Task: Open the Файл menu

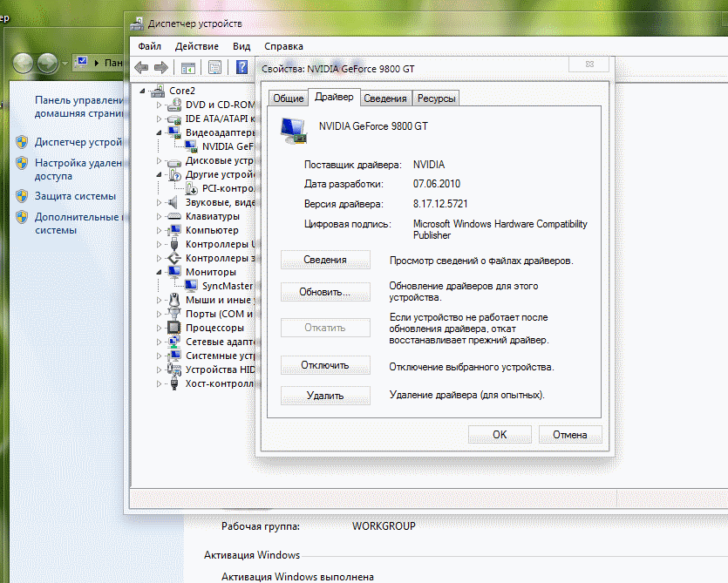Action: 149,46
